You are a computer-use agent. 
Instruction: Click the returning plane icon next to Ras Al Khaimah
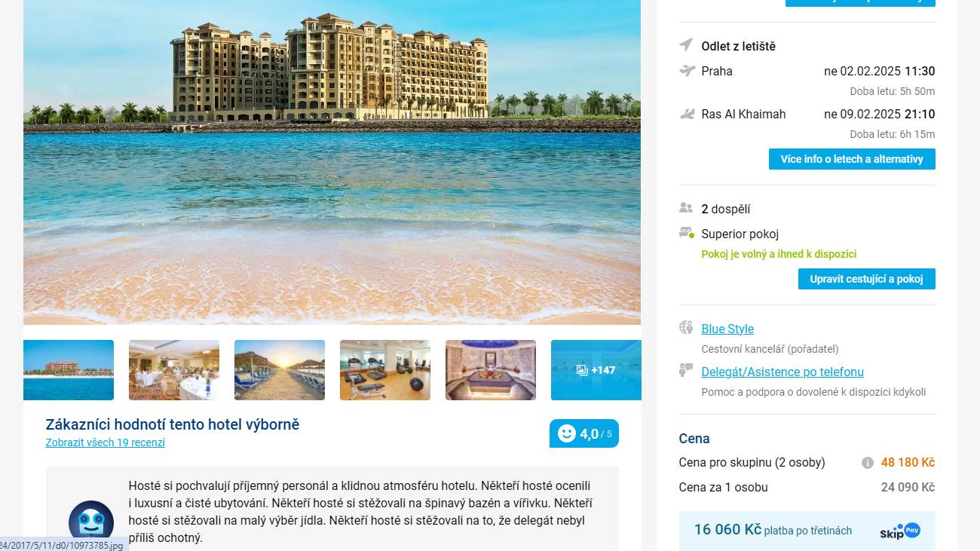[687, 114]
